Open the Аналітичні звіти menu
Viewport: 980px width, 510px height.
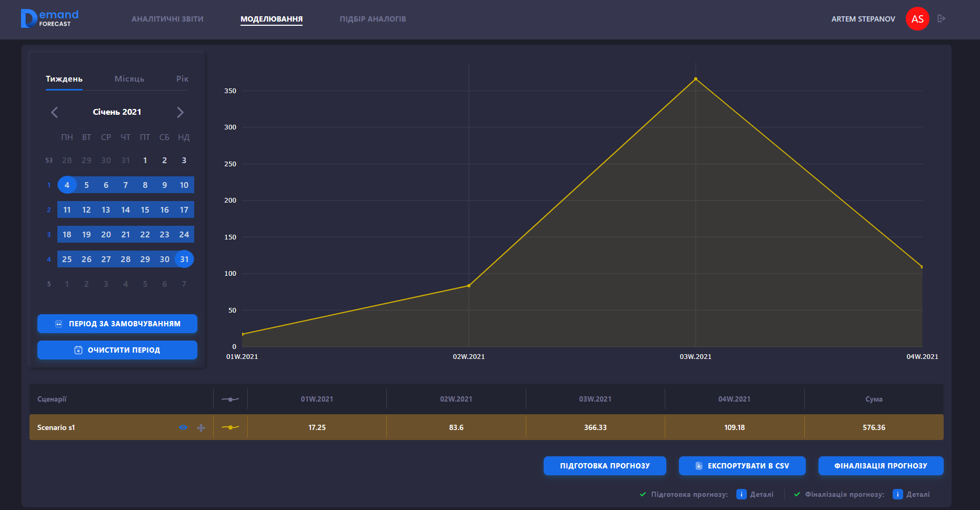click(x=167, y=19)
